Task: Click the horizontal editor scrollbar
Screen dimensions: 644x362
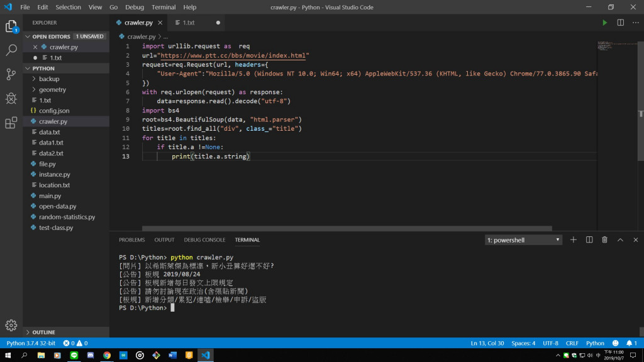Action: [347, 228]
